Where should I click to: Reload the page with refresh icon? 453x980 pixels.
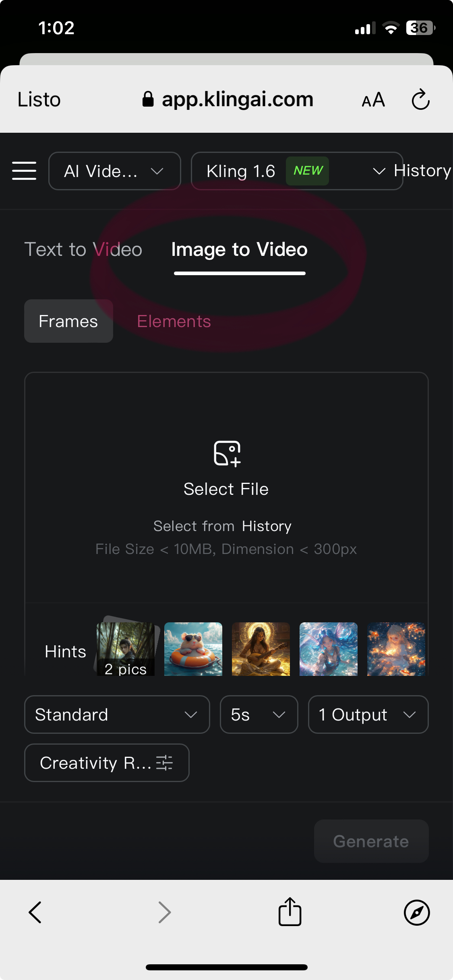(x=420, y=99)
